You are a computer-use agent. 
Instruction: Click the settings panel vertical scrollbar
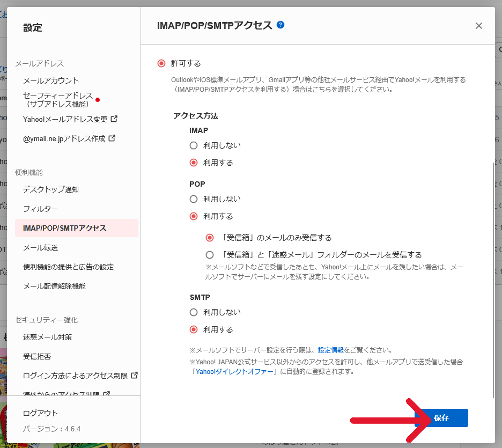(x=493, y=279)
